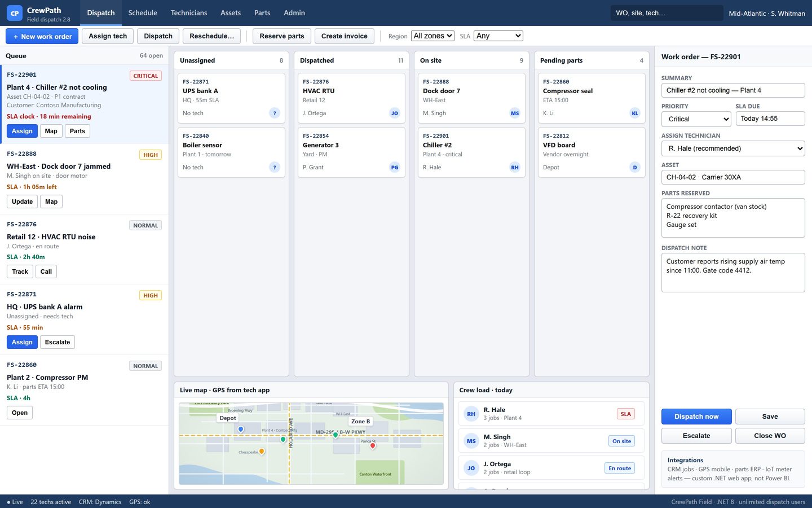The height and width of the screenshot is (508, 812).
Task: Click Open on FS-22860 queue item
Action: tap(20, 413)
